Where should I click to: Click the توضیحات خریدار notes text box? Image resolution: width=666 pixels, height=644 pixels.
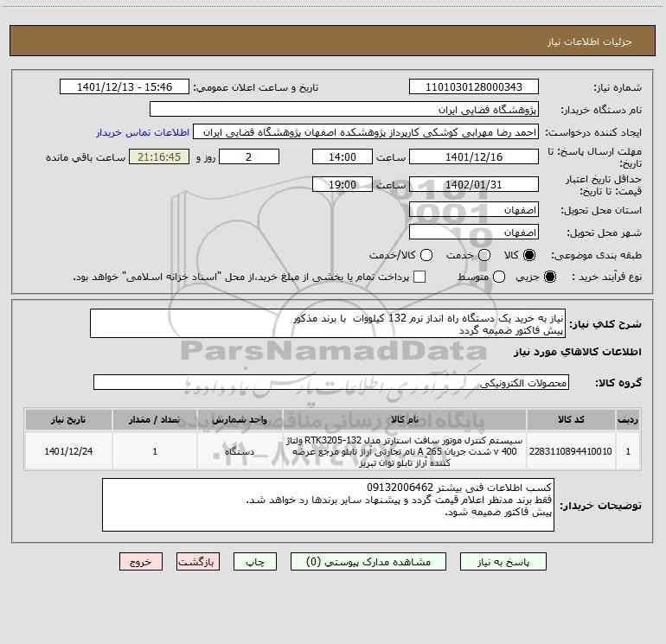[328, 505]
